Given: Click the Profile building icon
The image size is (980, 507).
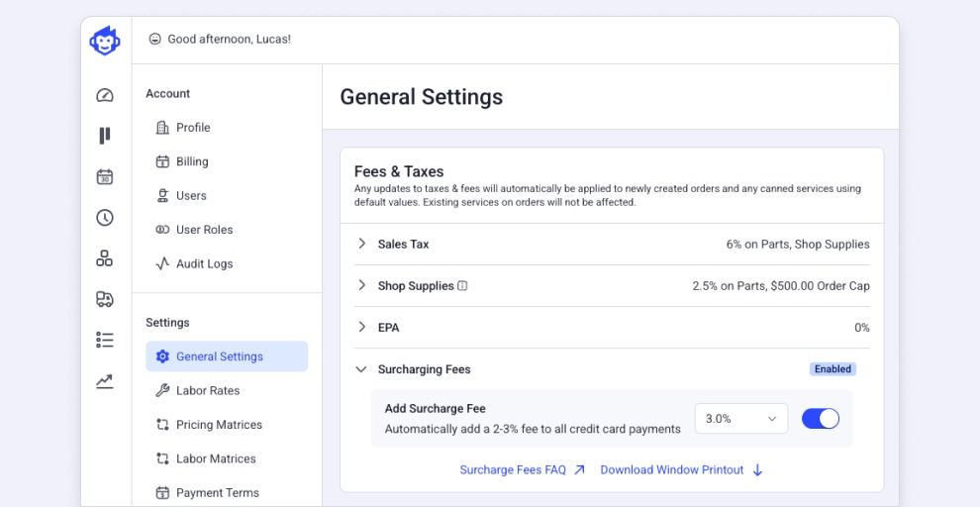Looking at the screenshot, I should pyautogui.click(x=162, y=128).
